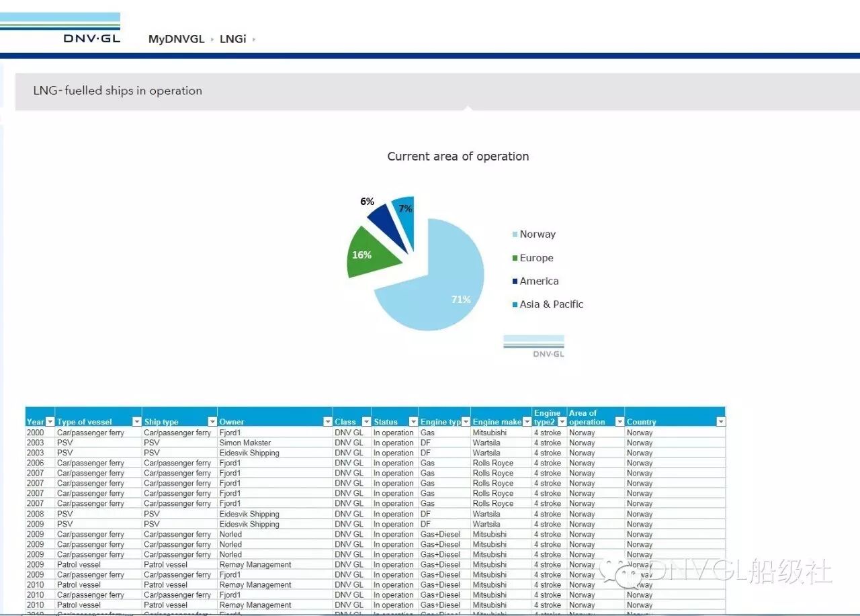Screen dimensions: 860x616
Task: Select "Gas" in the 2000 row
Action: coord(428,433)
